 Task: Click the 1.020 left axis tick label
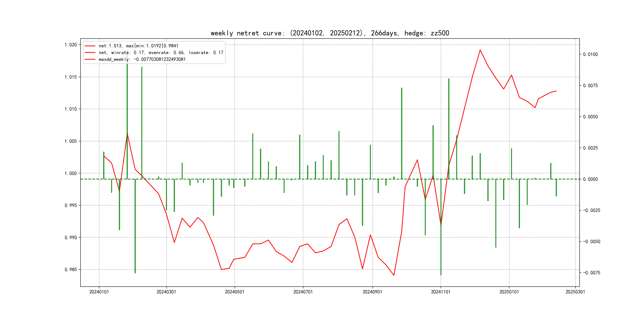click(x=71, y=45)
